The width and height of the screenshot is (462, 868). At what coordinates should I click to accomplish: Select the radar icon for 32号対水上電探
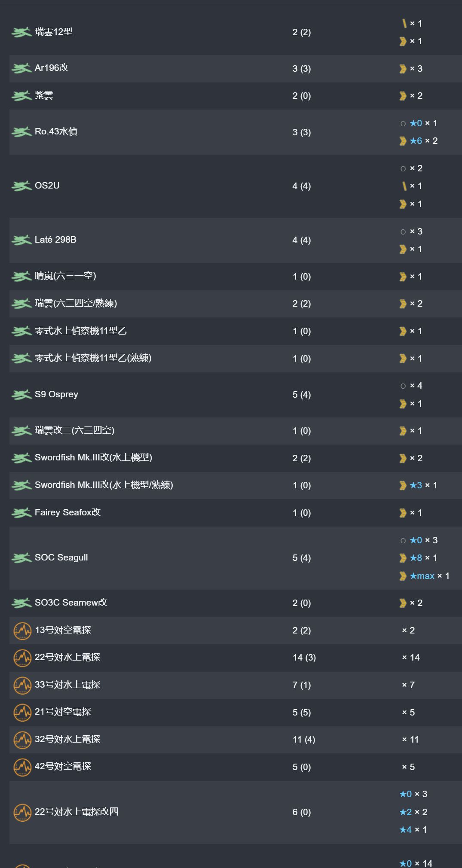[22, 740]
